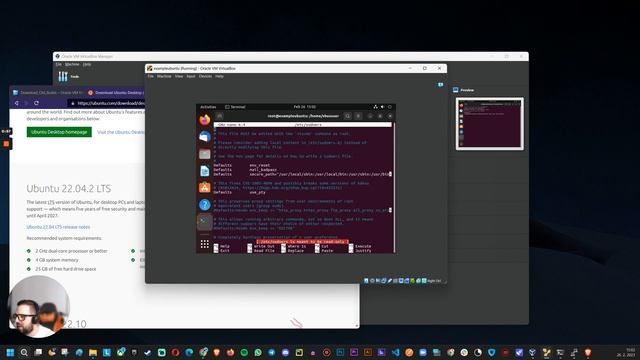Click the browser back button
640x360 pixels.
tap(17, 103)
